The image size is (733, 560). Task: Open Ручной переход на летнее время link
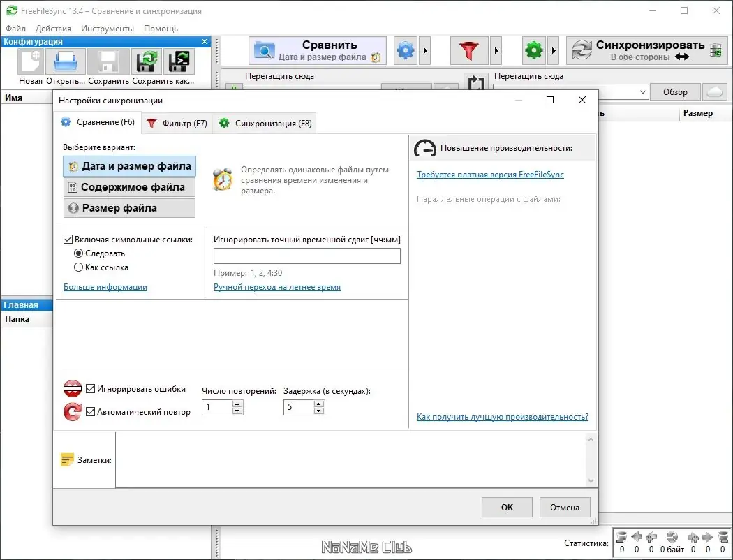276,287
